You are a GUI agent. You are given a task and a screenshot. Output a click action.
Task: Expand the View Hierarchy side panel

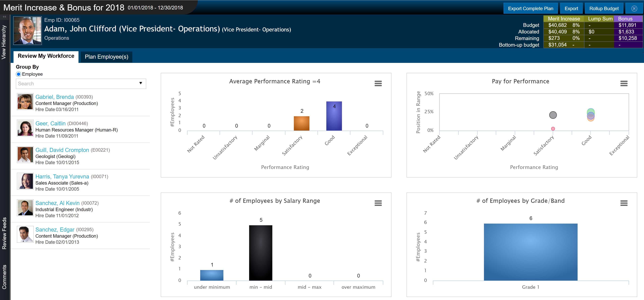pos(4,42)
